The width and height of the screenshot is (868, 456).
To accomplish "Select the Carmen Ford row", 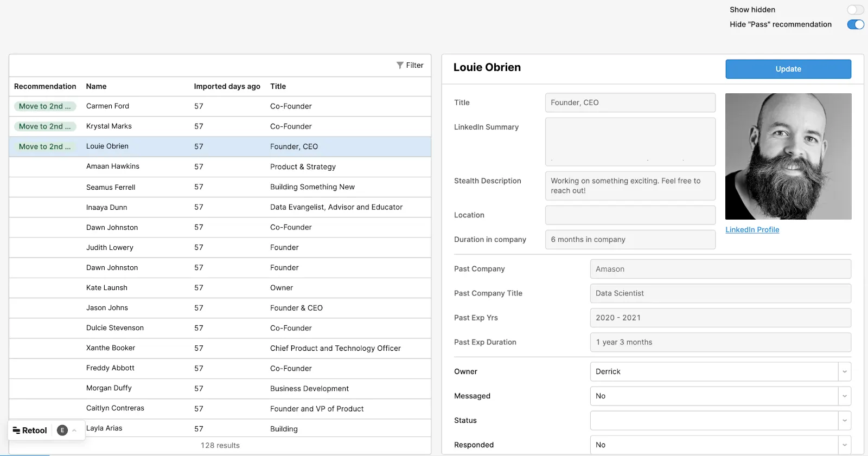I will [220, 106].
